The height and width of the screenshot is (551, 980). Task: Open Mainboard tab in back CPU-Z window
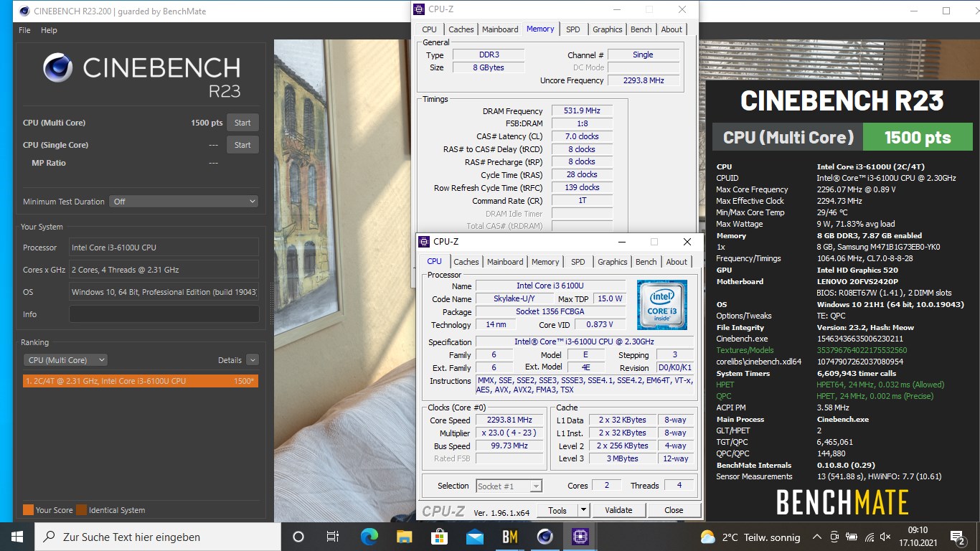[500, 29]
